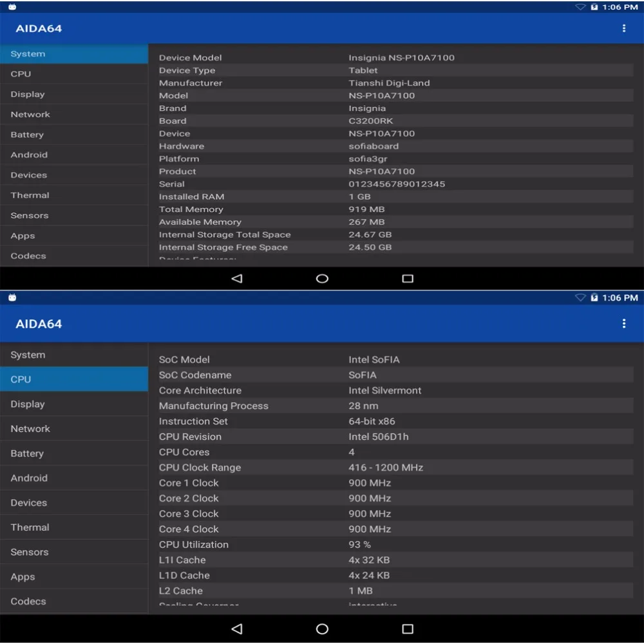Viewport: 644px width, 644px height.
Task: Open Network in top screenshot sidebar
Action: [x=74, y=114]
